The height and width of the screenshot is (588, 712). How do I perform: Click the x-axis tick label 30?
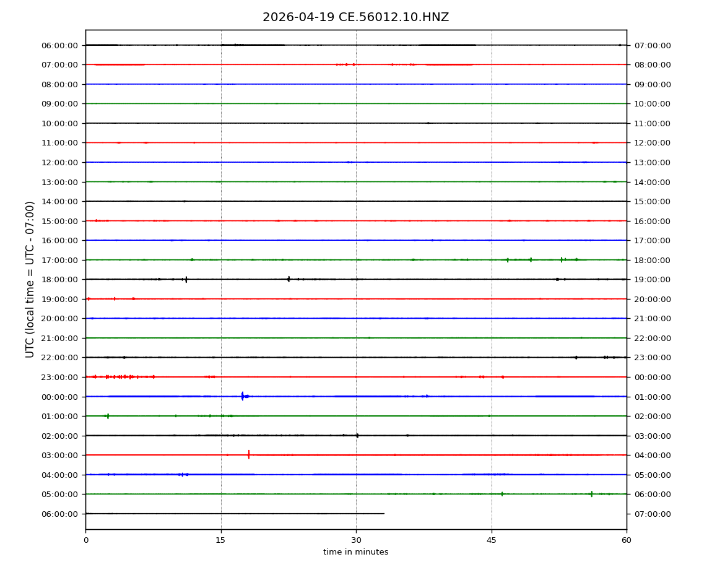[x=356, y=540]
